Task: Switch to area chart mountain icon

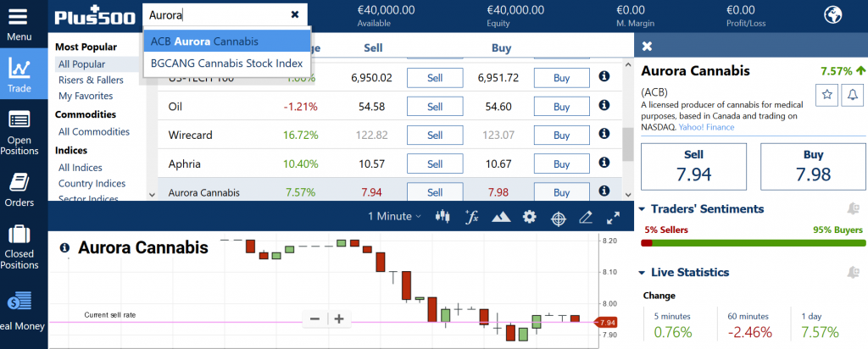Action: (x=501, y=218)
